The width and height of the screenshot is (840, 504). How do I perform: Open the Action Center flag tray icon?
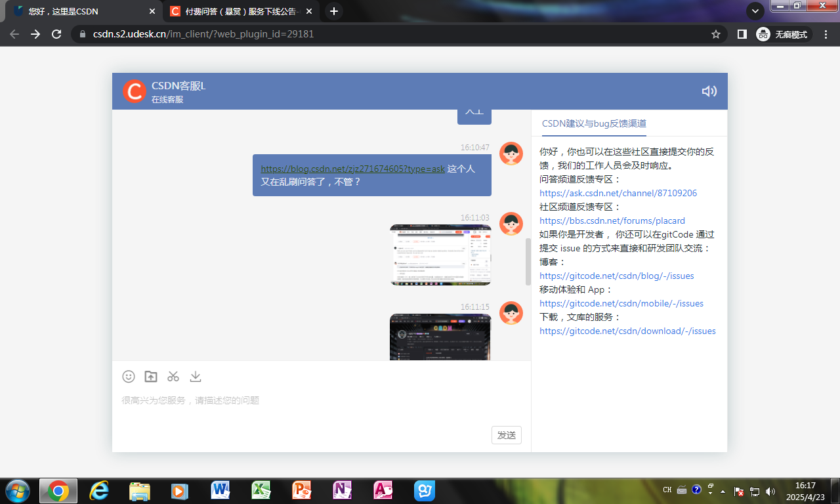tap(739, 491)
